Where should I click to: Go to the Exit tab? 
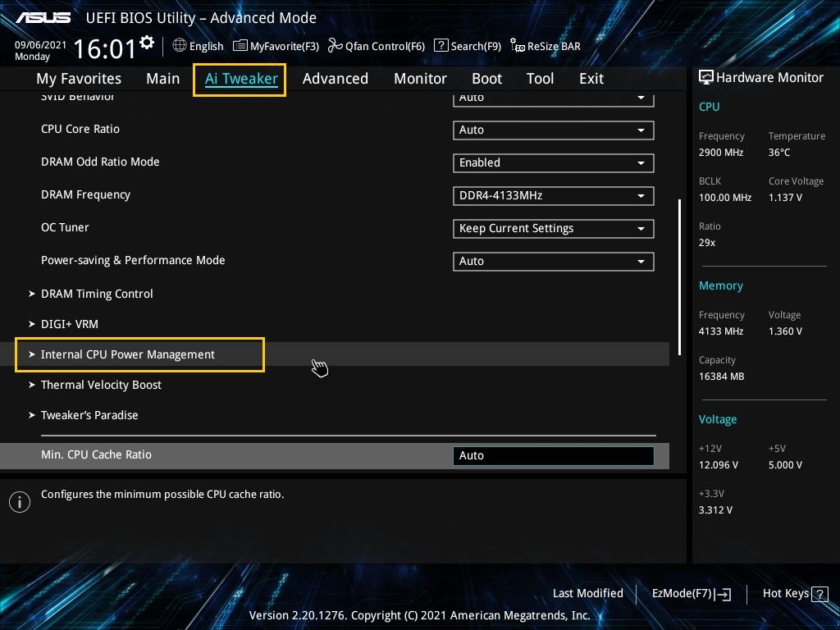(591, 79)
